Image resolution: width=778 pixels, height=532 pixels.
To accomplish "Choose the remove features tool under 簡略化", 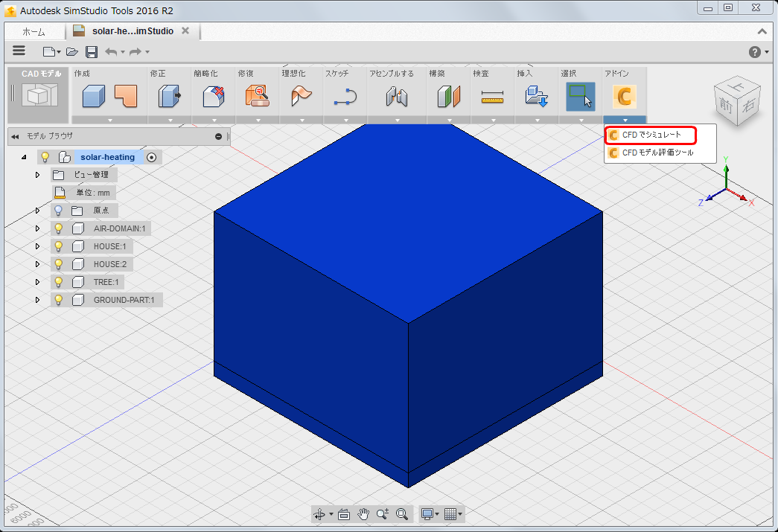I will 214,96.
